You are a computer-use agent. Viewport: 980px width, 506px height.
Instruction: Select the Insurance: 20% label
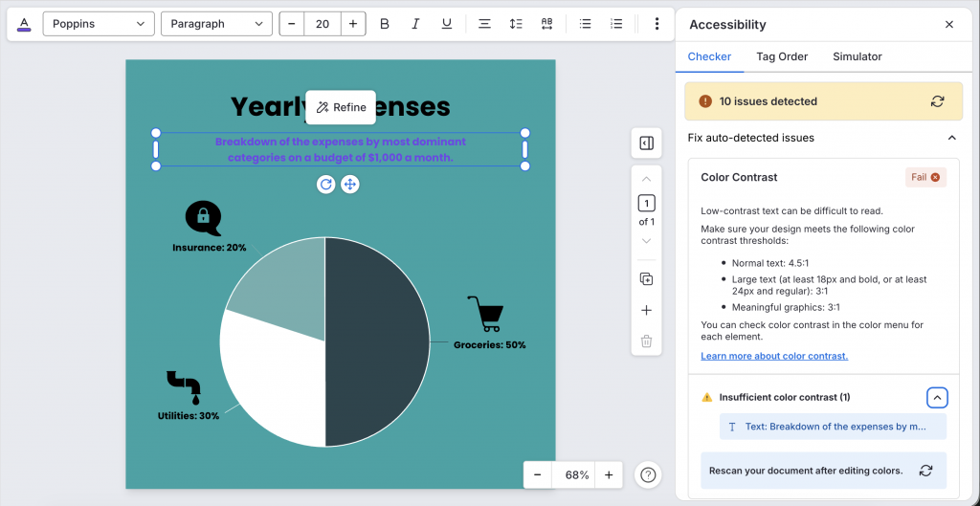pos(210,248)
